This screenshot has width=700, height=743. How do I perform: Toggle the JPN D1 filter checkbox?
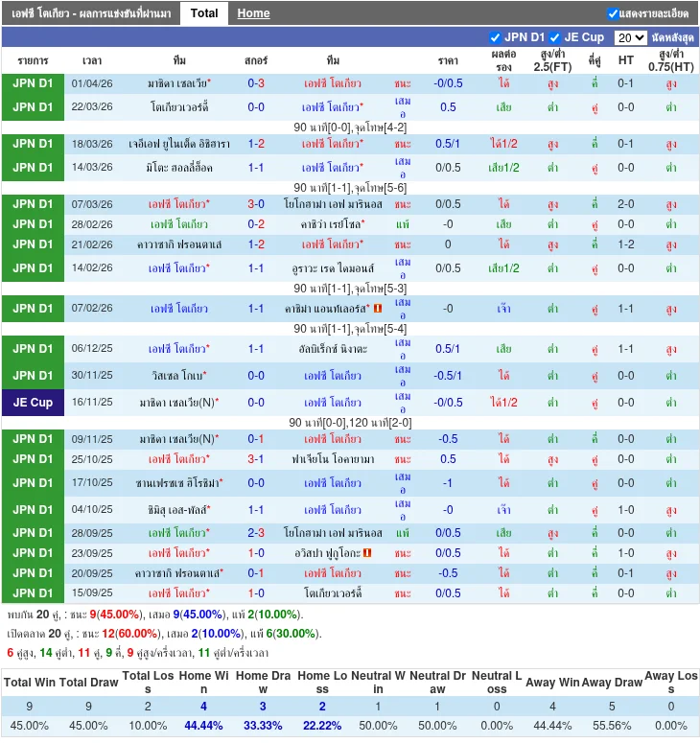(x=496, y=37)
